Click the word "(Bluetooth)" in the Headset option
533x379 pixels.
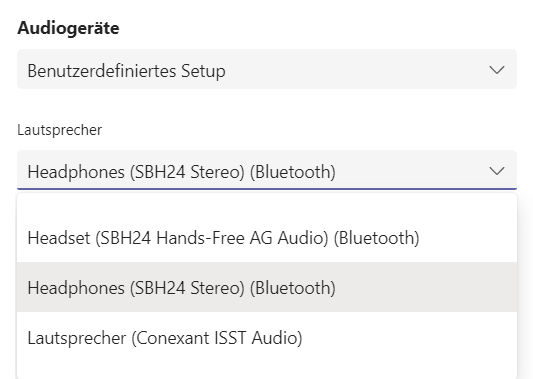click(376, 238)
